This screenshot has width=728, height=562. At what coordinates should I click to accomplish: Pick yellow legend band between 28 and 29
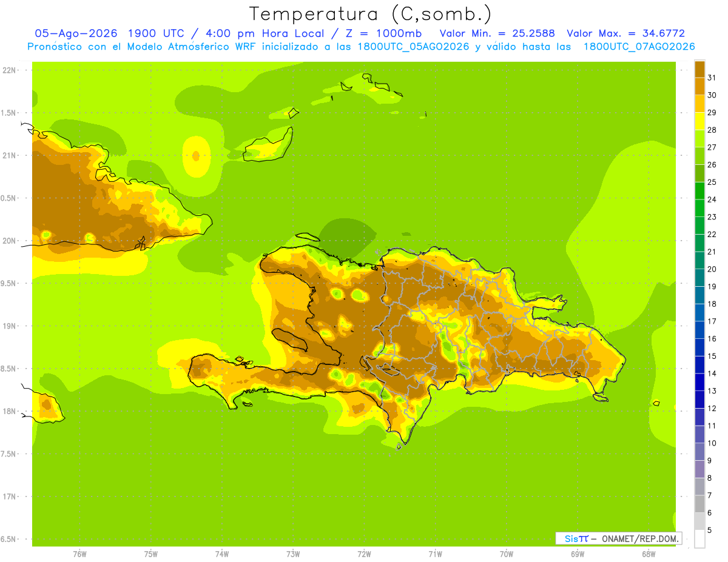point(699,121)
